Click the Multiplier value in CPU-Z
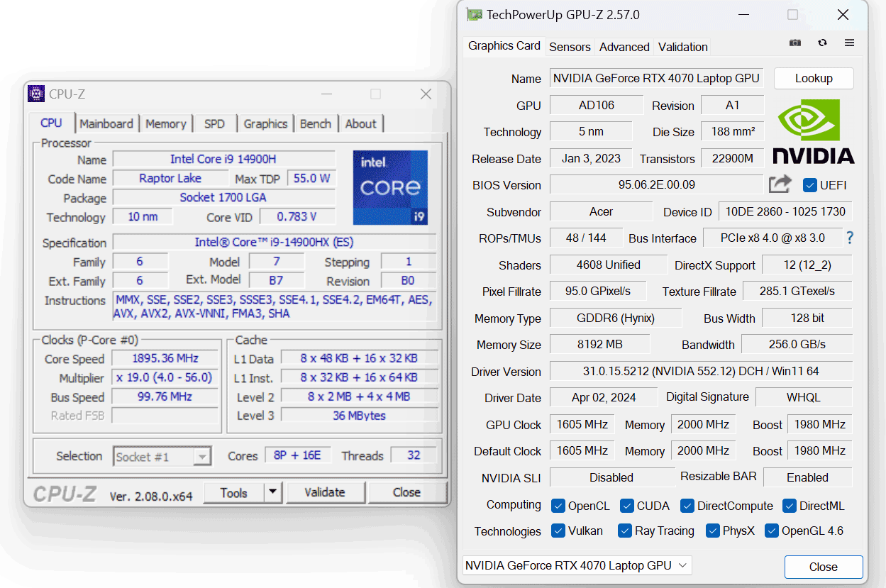 165,377
